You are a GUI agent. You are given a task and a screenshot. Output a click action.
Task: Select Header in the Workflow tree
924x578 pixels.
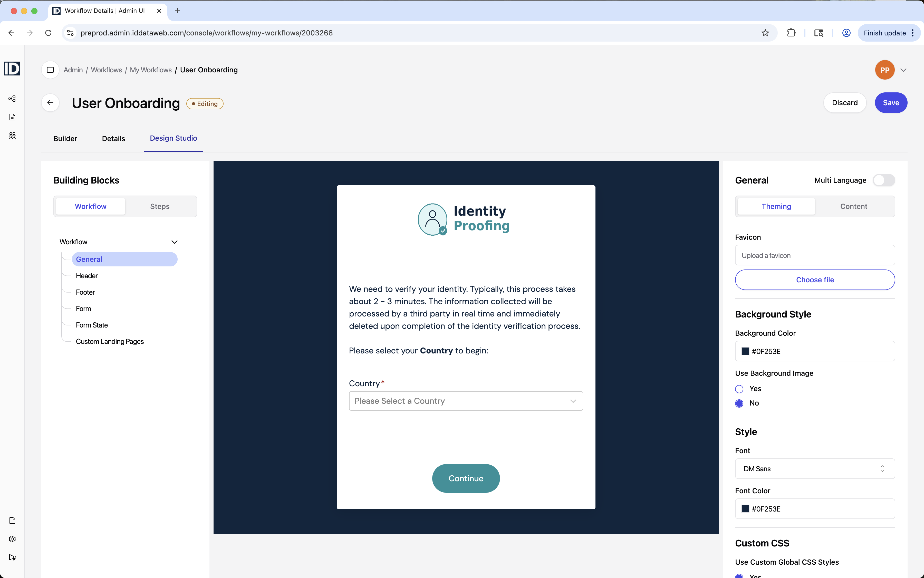coord(87,276)
